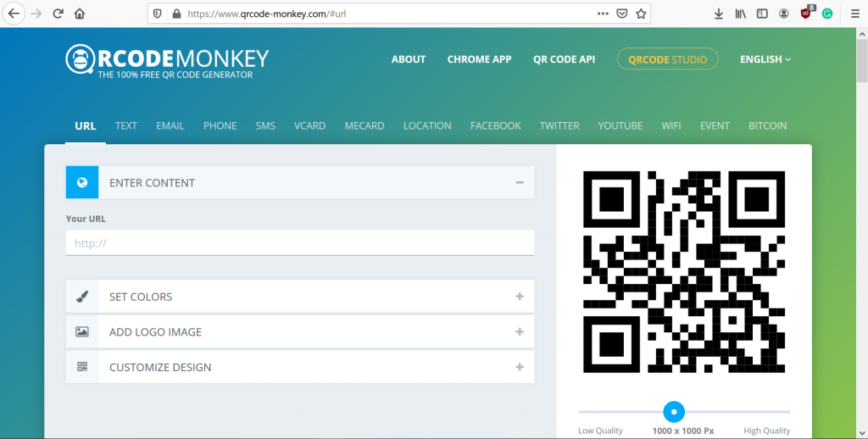Click the High Quality label

[x=766, y=431]
